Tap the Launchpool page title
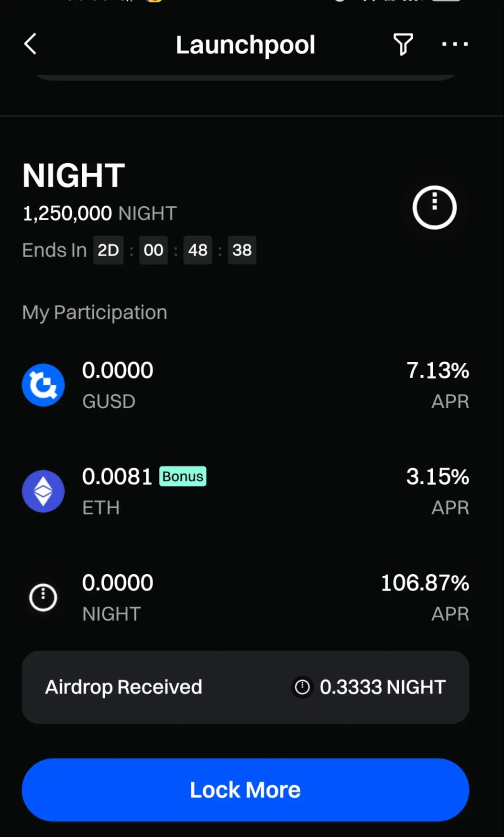The width and height of the screenshot is (504, 837). 245,45
